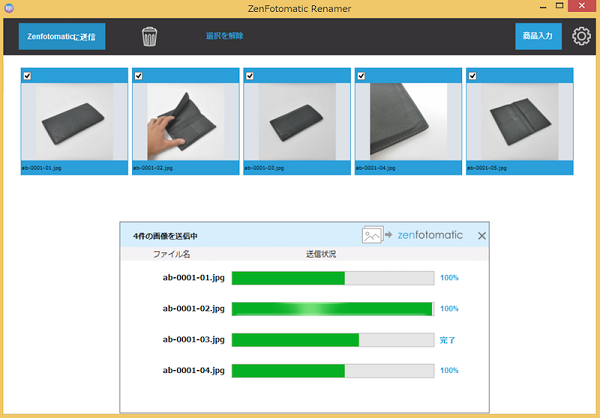Click the progress bar for ab-0001-04.jpg
The image size is (600, 418).
pos(333,371)
